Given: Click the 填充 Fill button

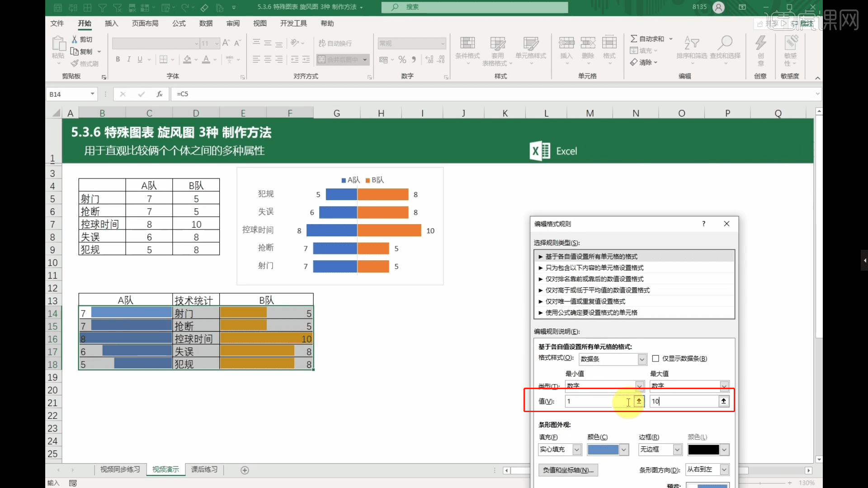Looking at the screenshot, I should coord(644,51).
